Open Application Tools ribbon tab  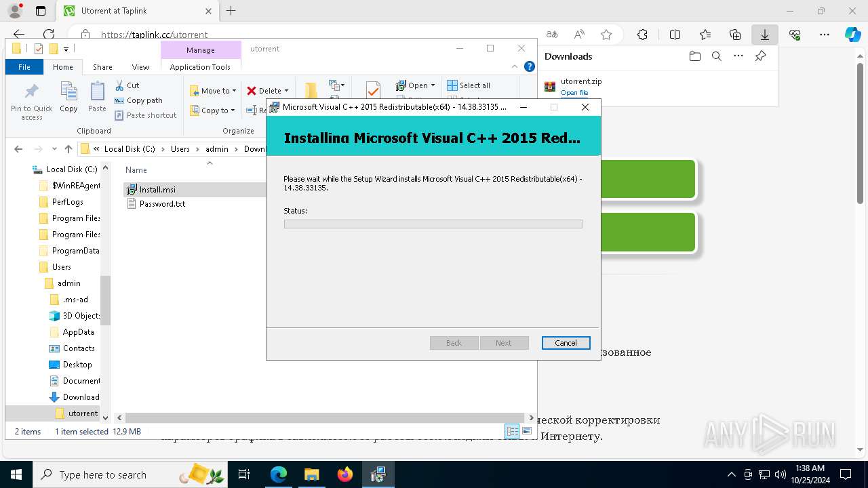click(x=200, y=67)
